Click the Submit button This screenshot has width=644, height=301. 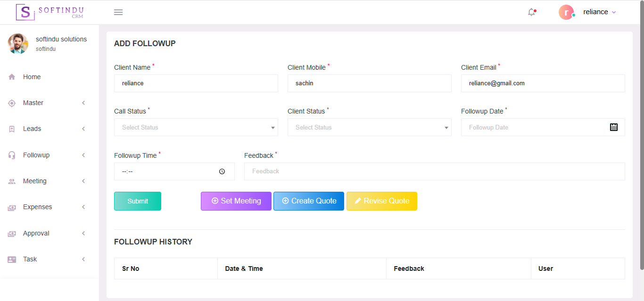137,201
